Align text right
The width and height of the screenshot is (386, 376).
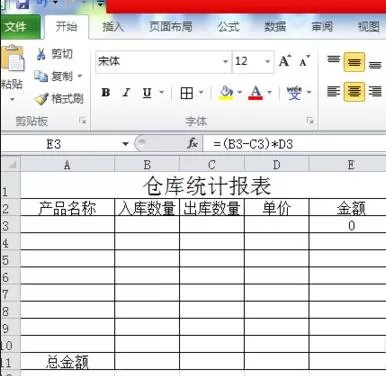(x=375, y=91)
